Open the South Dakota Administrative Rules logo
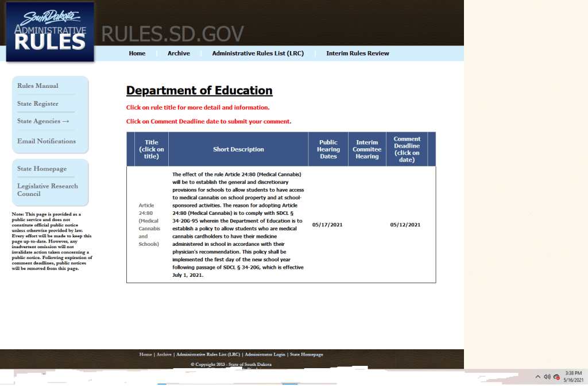The image size is (588, 386). pyautogui.click(x=49, y=32)
